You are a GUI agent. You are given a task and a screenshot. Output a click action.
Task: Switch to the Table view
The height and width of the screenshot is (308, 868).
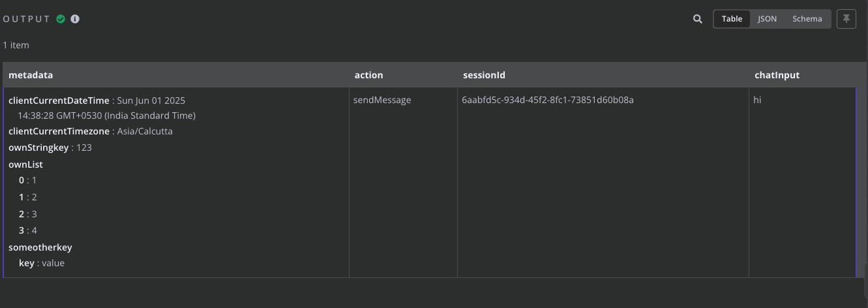click(732, 19)
